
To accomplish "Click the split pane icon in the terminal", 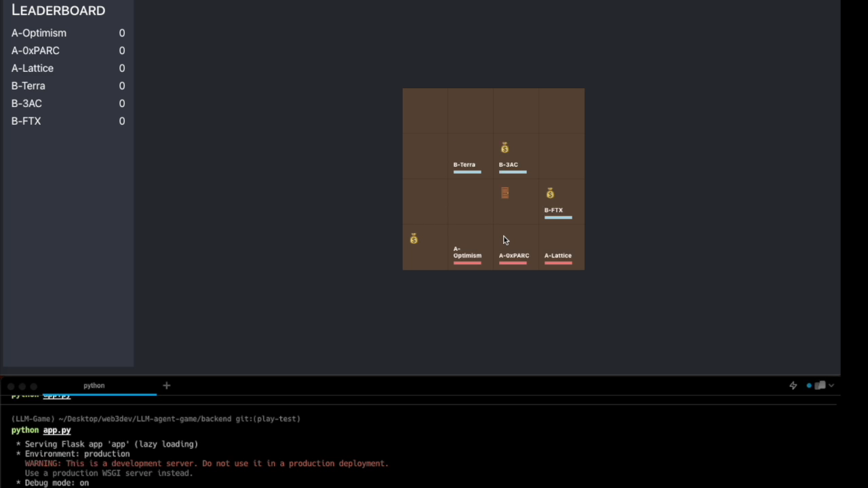I will (x=820, y=386).
